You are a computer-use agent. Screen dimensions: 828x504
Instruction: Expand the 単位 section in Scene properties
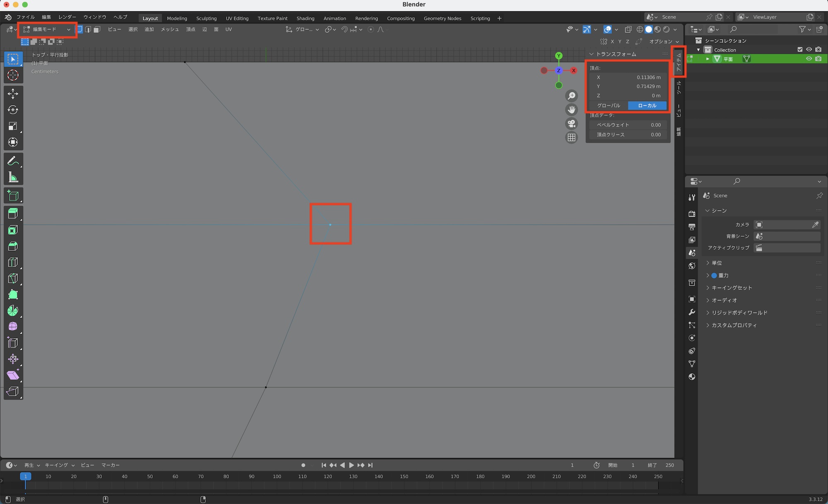pyautogui.click(x=717, y=263)
